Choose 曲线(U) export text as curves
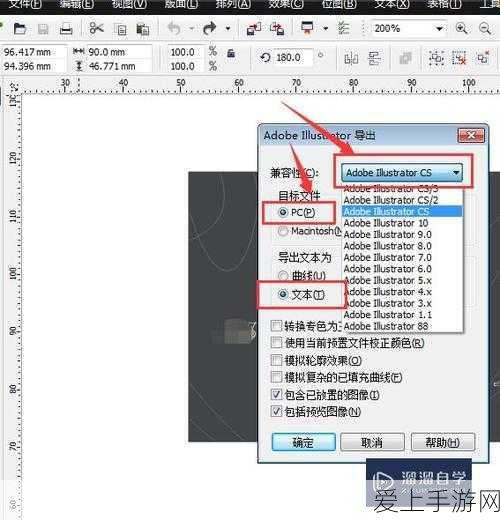Image resolution: width=500 pixels, height=520 pixels. pos(283,276)
